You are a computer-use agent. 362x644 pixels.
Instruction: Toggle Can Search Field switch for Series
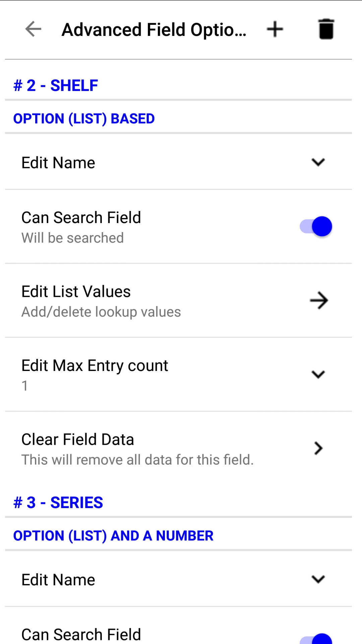(316, 639)
